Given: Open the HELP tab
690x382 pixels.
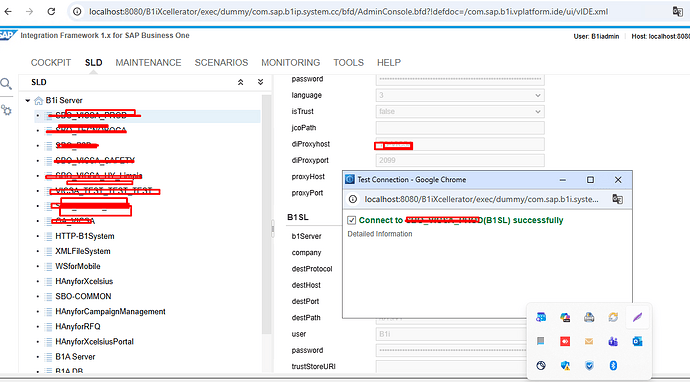Looking at the screenshot, I should pos(389,62).
